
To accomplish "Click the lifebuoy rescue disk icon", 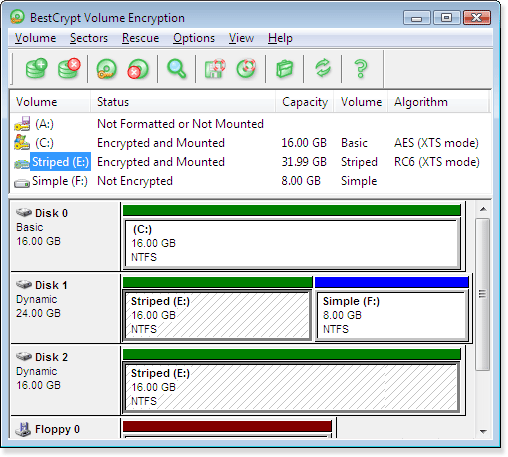I will tap(246, 68).
